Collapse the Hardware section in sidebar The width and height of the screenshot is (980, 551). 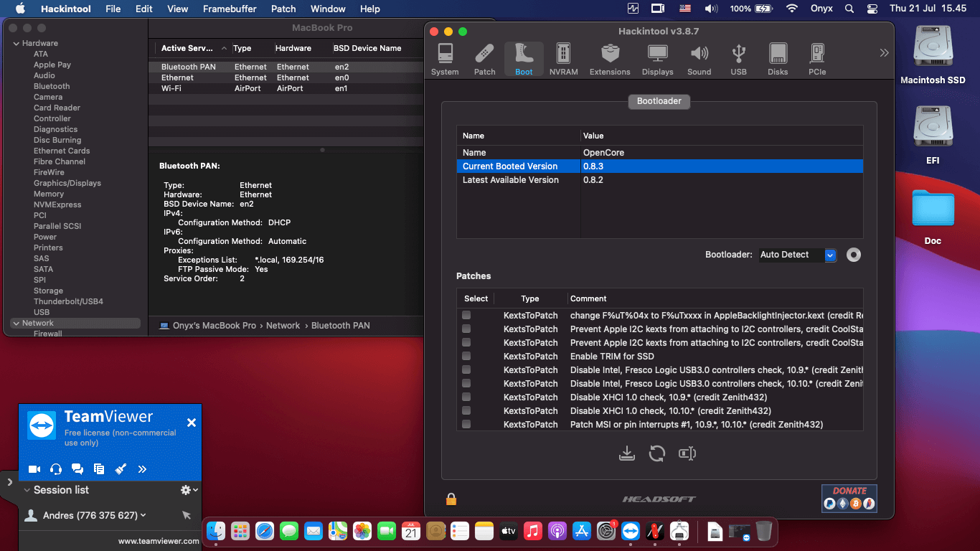pyautogui.click(x=17, y=44)
